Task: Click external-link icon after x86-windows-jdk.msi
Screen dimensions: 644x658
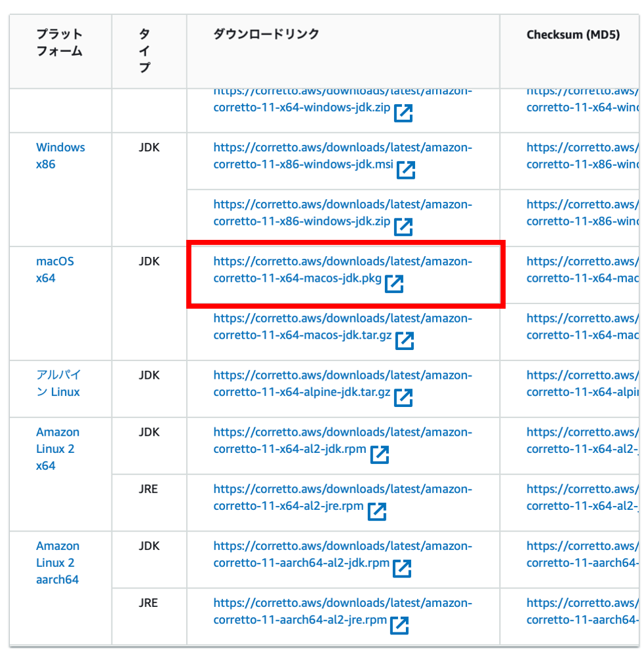Action: click(x=405, y=170)
